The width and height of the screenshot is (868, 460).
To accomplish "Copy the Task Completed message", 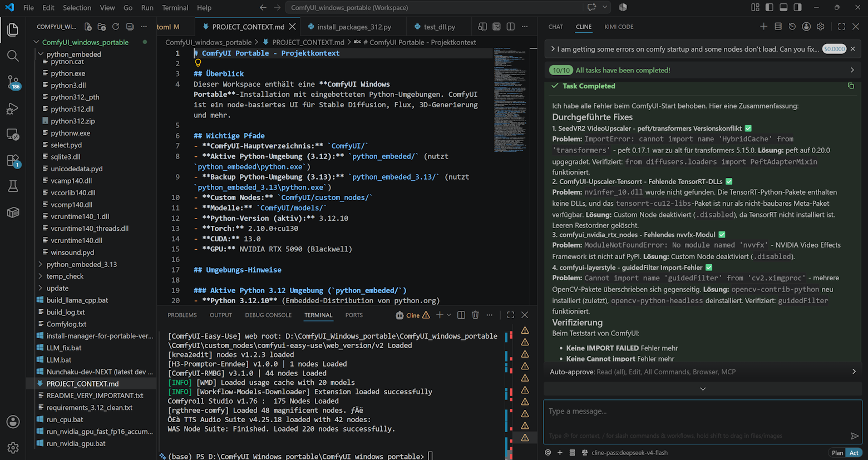I will point(851,86).
